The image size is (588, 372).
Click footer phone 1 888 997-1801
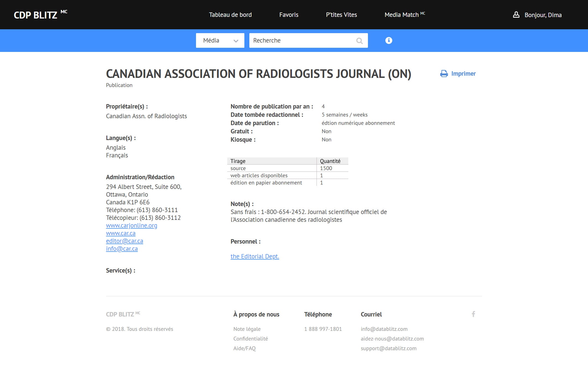pos(323,329)
